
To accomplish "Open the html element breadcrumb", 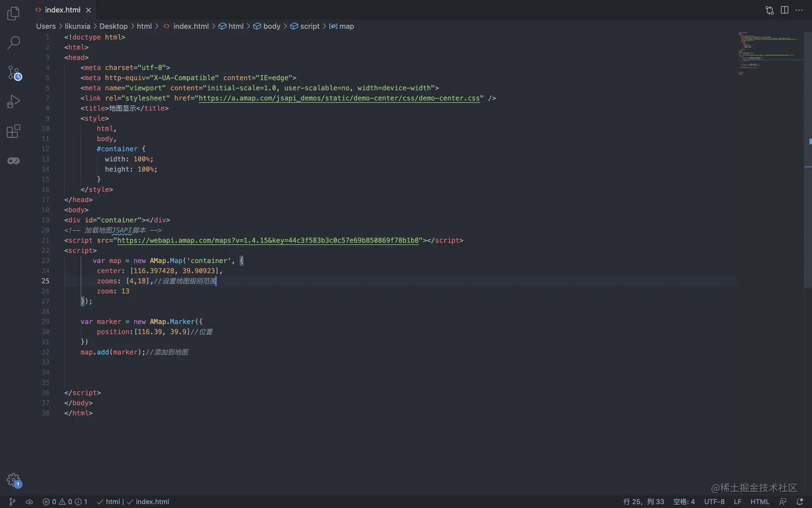I will pyautogui.click(x=231, y=26).
